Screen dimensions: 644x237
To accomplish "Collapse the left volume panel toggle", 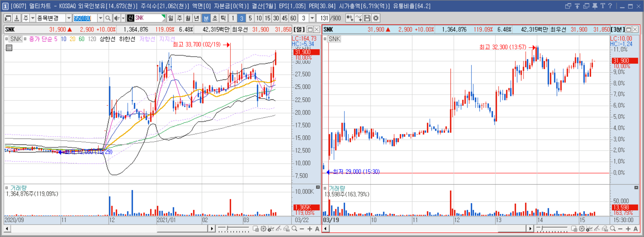I will point(318,187).
